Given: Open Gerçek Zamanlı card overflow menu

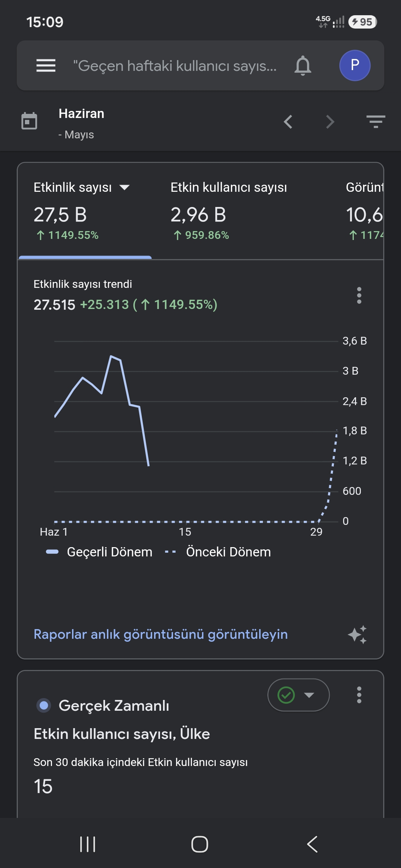Looking at the screenshot, I should [359, 695].
